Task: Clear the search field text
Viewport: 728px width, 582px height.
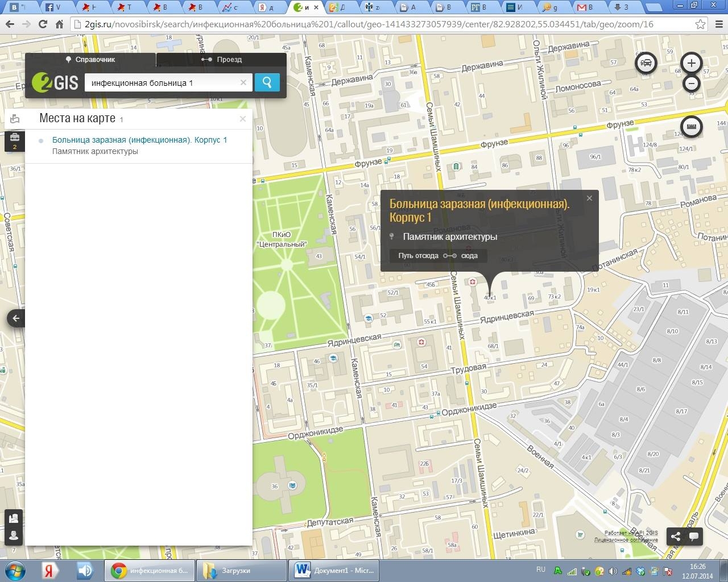Action: point(243,82)
